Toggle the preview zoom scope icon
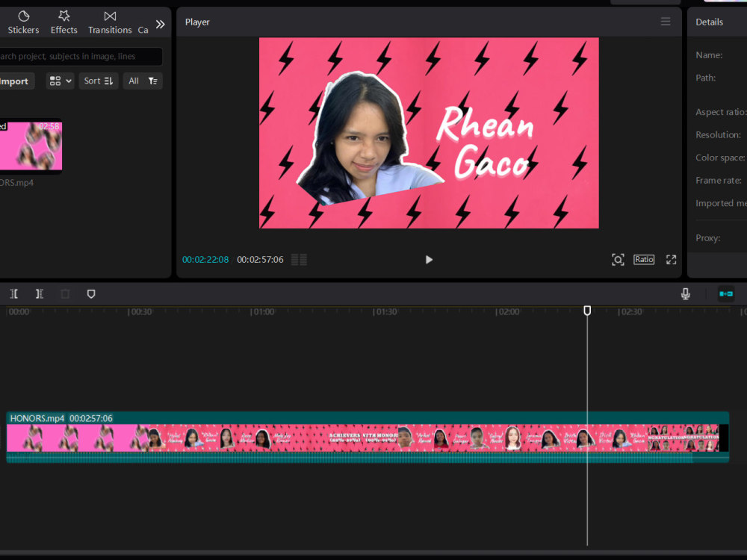747x560 pixels. tap(618, 260)
